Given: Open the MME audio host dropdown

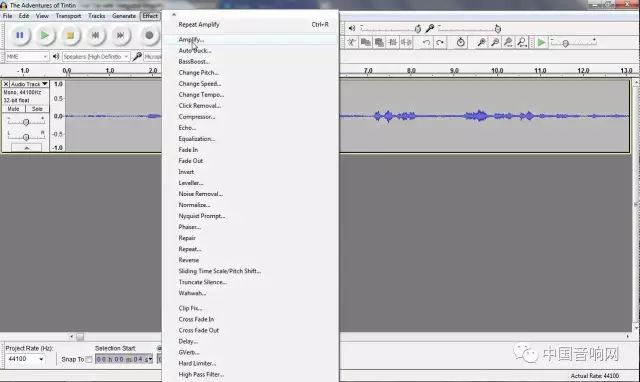Looking at the screenshot, I should tap(27, 56).
